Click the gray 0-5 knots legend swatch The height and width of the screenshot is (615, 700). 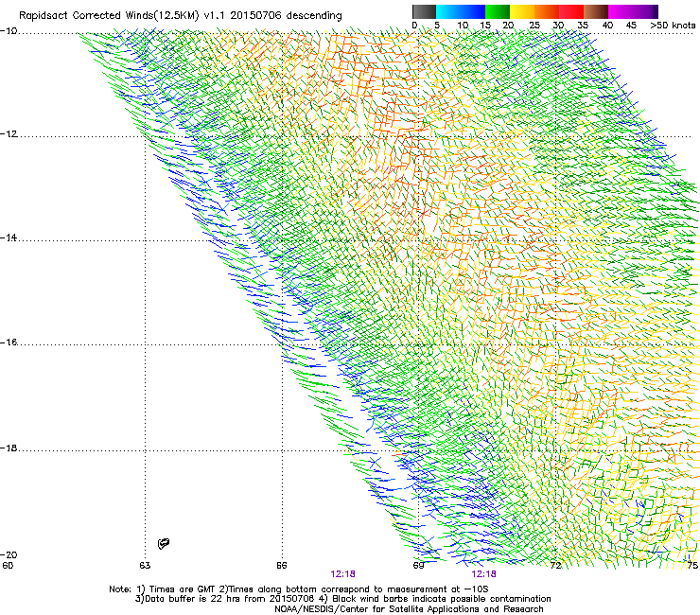(424, 11)
